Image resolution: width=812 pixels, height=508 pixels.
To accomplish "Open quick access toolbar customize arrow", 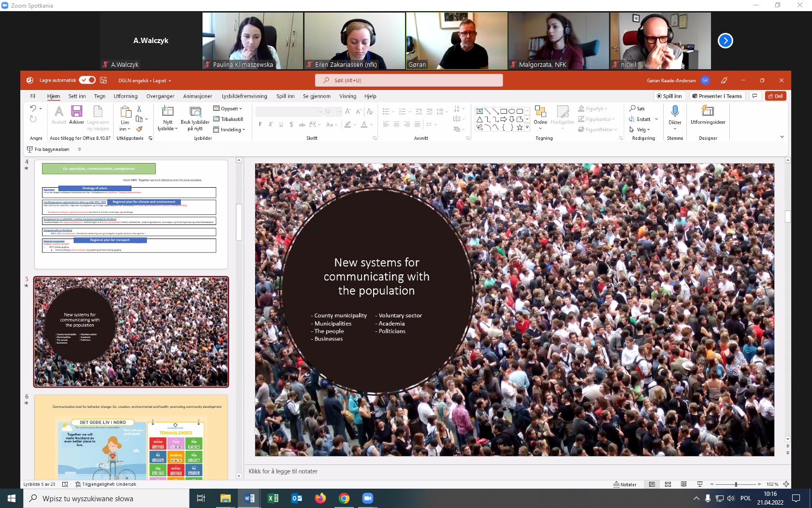I will pos(79,149).
